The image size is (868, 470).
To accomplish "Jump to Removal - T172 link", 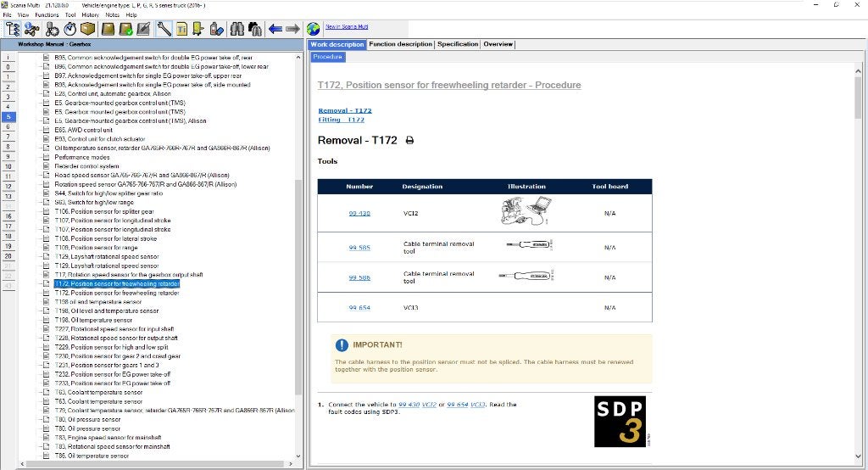I will click(x=345, y=111).
